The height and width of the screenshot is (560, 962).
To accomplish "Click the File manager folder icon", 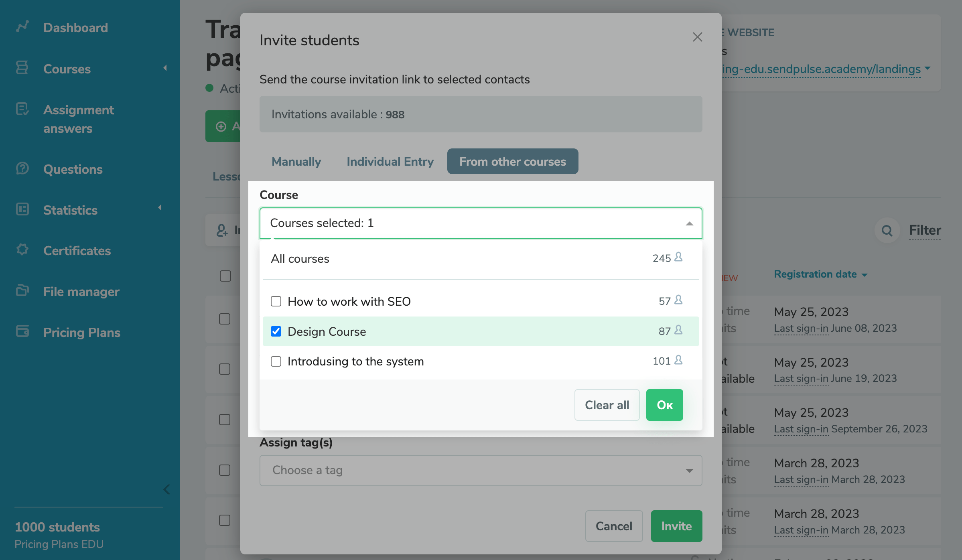I will click(x=22, y=291).
